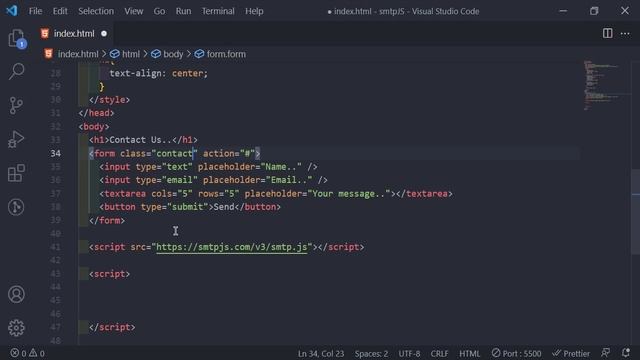This screenshot has width=640, height=360.
Task: Change indentation via Spaces: 2
Action: (x=371, y=353)
